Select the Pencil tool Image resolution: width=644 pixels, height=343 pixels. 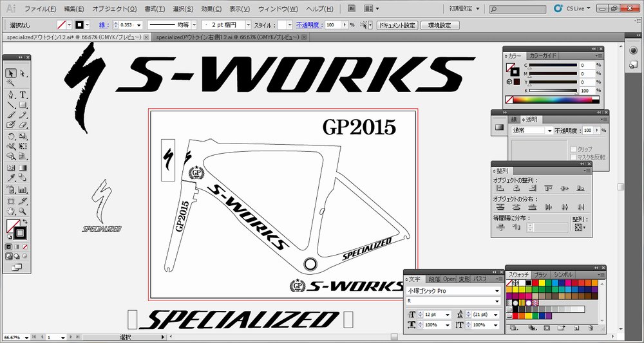click(x=23, y=115)
